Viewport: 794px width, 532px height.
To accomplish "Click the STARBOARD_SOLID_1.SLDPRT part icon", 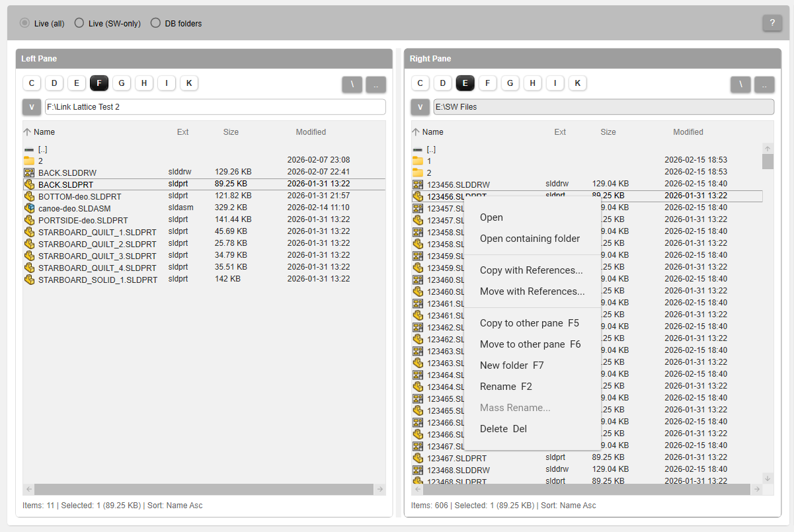I will [x=29, y=280].
